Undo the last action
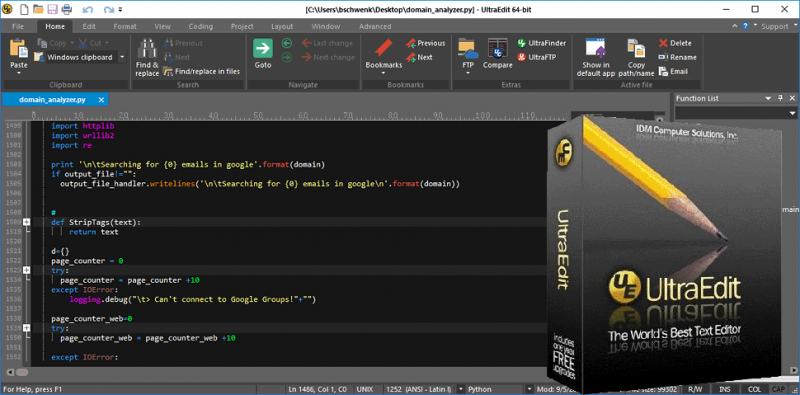Image resolution: width=800 pixels, height=395 pixels. pyautogui.click(x=87, y=9)
